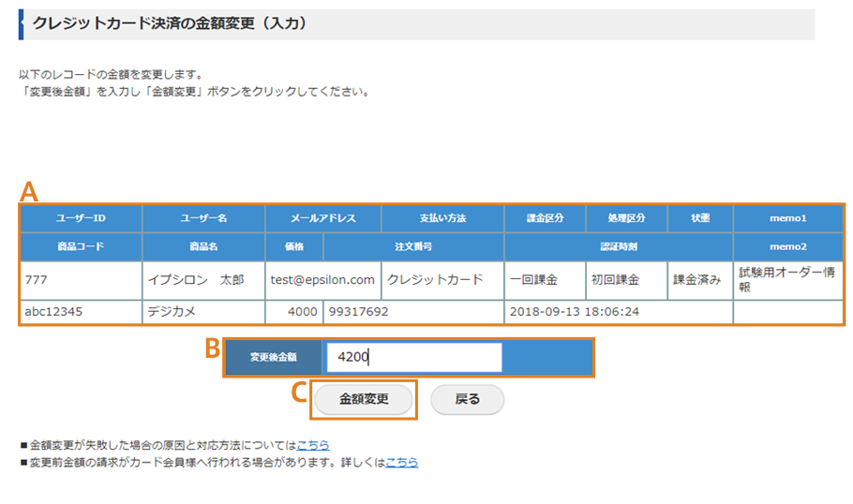Image resolution: width=853 pixels, height=504 pixels.
Task: Click the メールアドレス column header
Action: (x=323, y=218)
